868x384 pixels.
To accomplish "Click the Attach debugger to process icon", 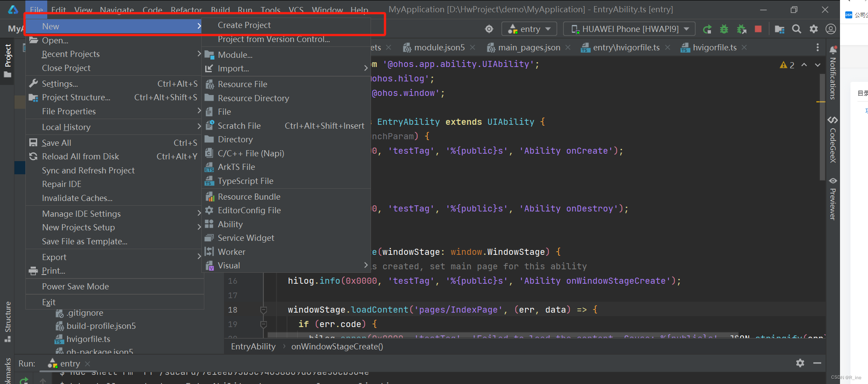I will point(742,29).
